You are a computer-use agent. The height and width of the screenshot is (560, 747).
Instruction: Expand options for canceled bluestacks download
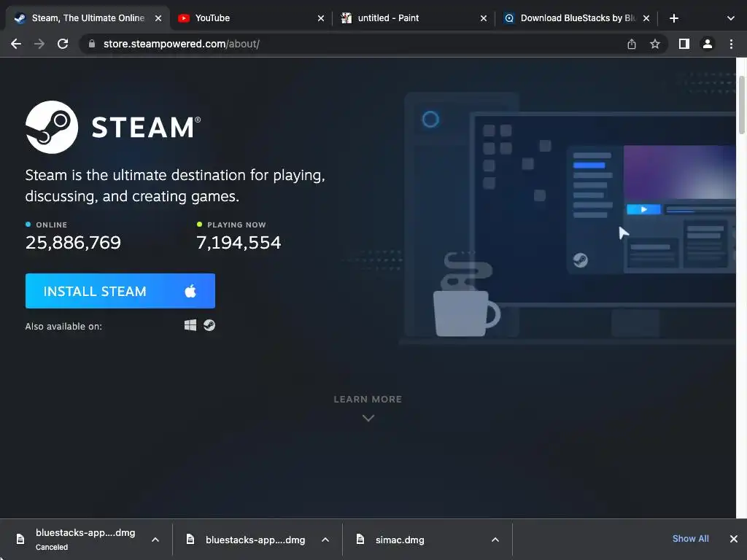click(155, 540)
